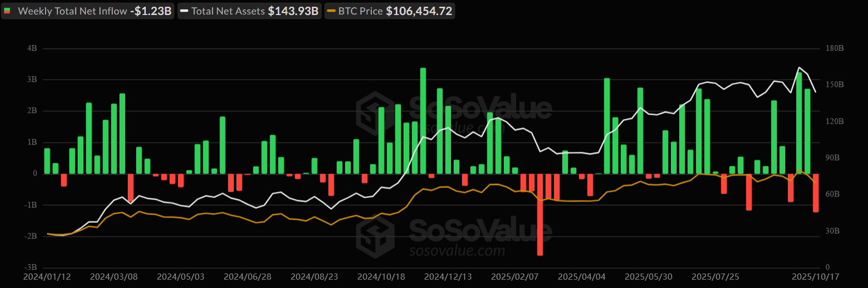Click the 4B left axis label
Image resolution: width=868 pixels, height=288 pixels.
click(x=32, y=48)
